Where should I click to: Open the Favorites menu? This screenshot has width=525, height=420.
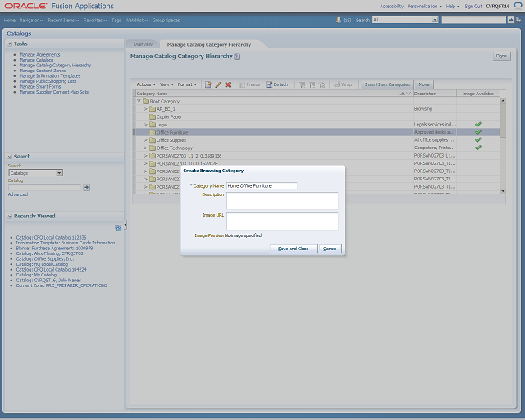pos(95,21)
